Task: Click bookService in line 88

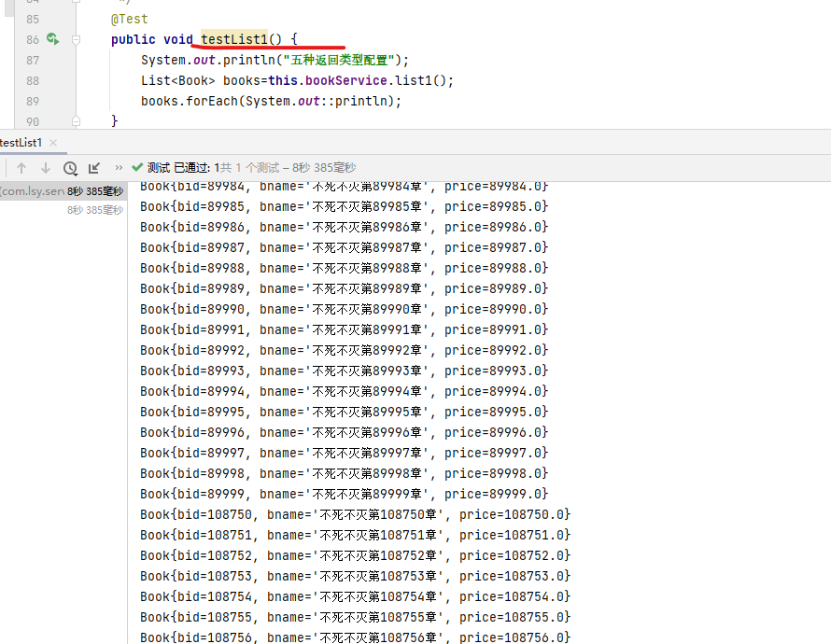Action: point(346,80)
